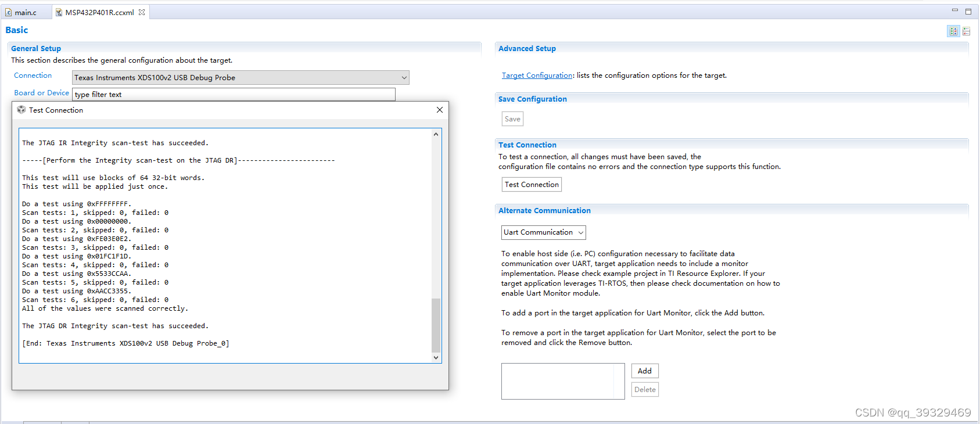This screenshot has width=980, height=424.
Task: Click the "[End: Texas Instruments XDS100v2 USB Debug Probe_0]" line
Action: point(125,343)
